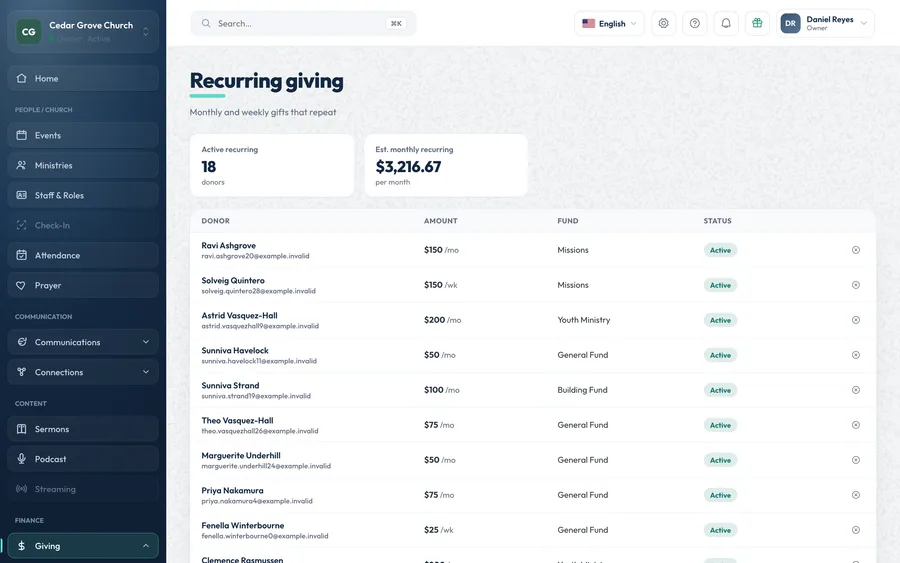Click the $100 /mo amount
Viewport: 900px width, 563px height.
pyautogui.click(x=441, y=390)
